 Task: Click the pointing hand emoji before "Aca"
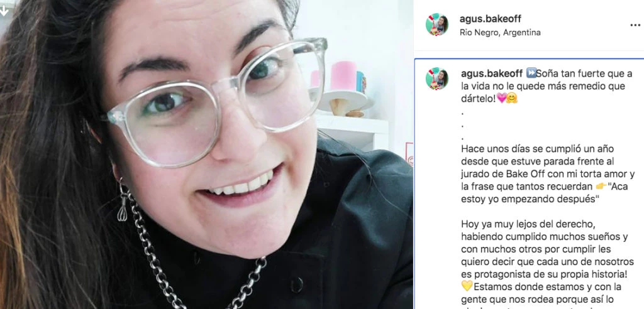601,187
